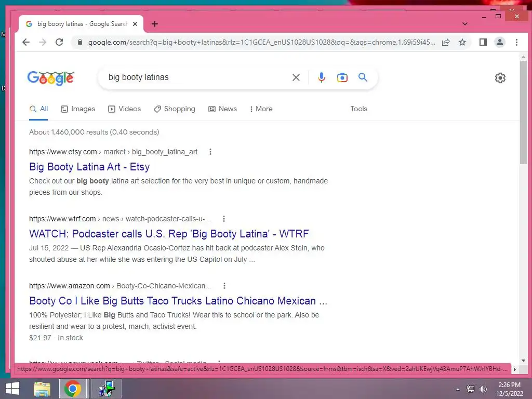The image size is (532, 399).
Task: Click the scrollbar up arrow
Action: pos(523,57)
